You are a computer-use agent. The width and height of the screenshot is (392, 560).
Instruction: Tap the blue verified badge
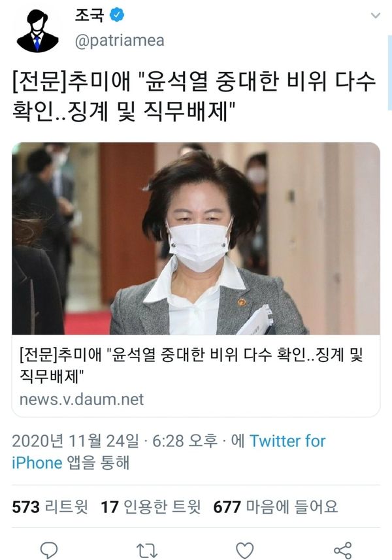[117, 14]
